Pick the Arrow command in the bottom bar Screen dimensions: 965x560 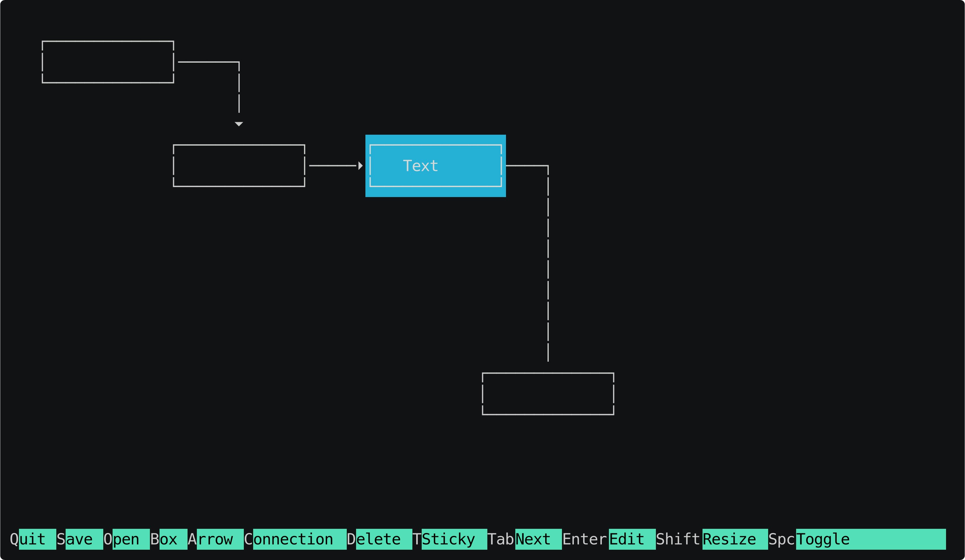point(216,539)
